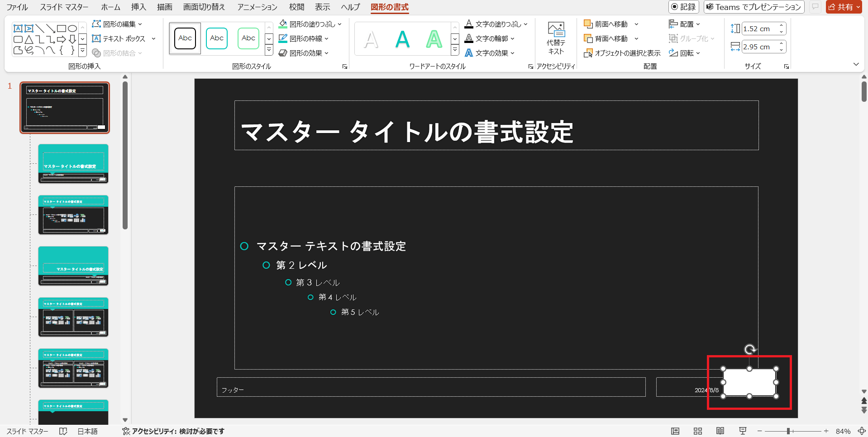868x437 pixels.
Task: Switch to the スライド マスター tab
Action: point(64,7)
